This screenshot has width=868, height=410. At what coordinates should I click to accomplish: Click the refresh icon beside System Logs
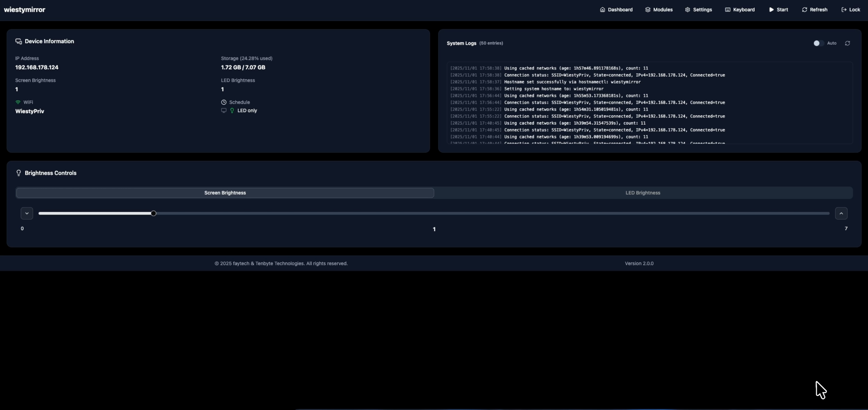847,43
